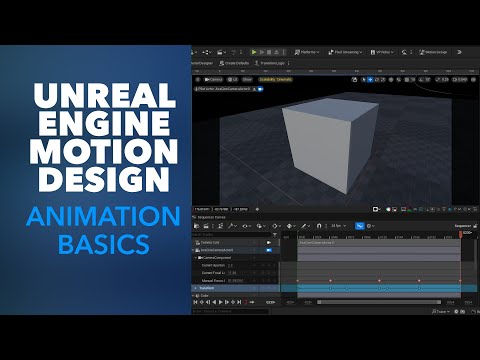Click the track filter funnel icon

click(275, 235)
